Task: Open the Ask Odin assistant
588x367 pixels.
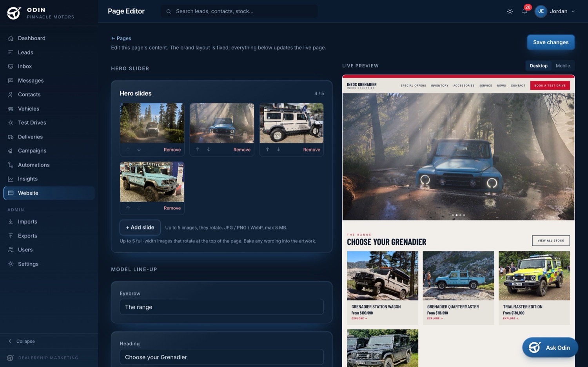Action: pos(550,347)
